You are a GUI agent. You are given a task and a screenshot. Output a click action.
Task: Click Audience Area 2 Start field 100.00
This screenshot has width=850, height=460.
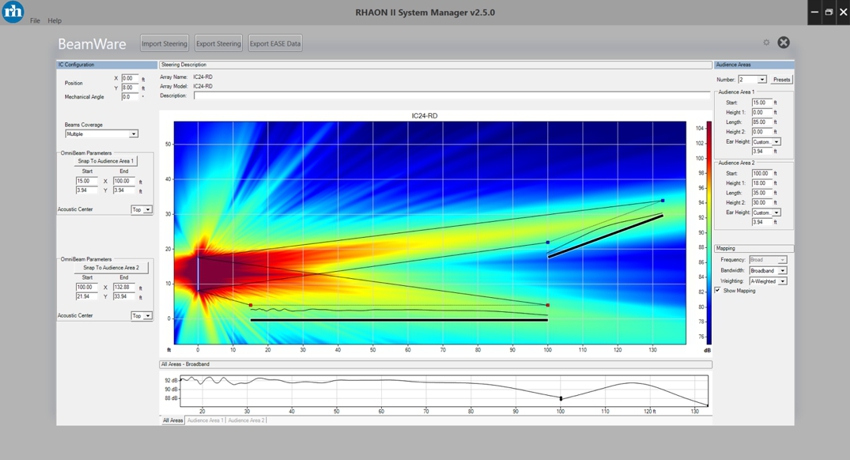(762, 173)
